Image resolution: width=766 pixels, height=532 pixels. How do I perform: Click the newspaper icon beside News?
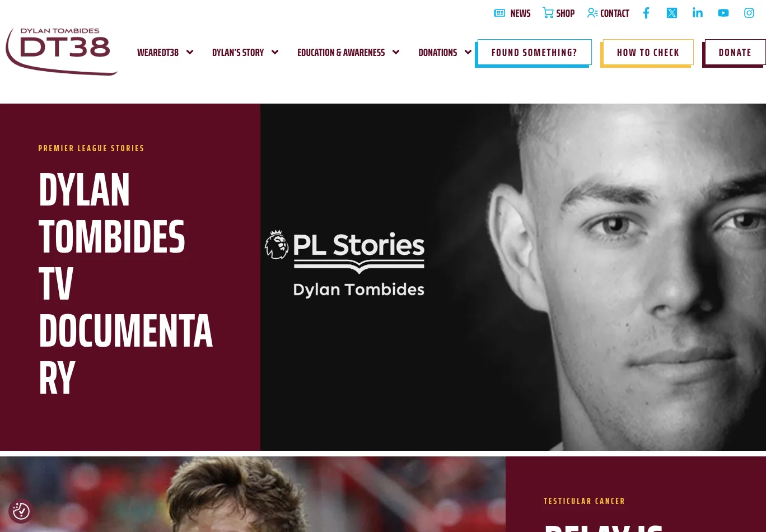point(499,13)
